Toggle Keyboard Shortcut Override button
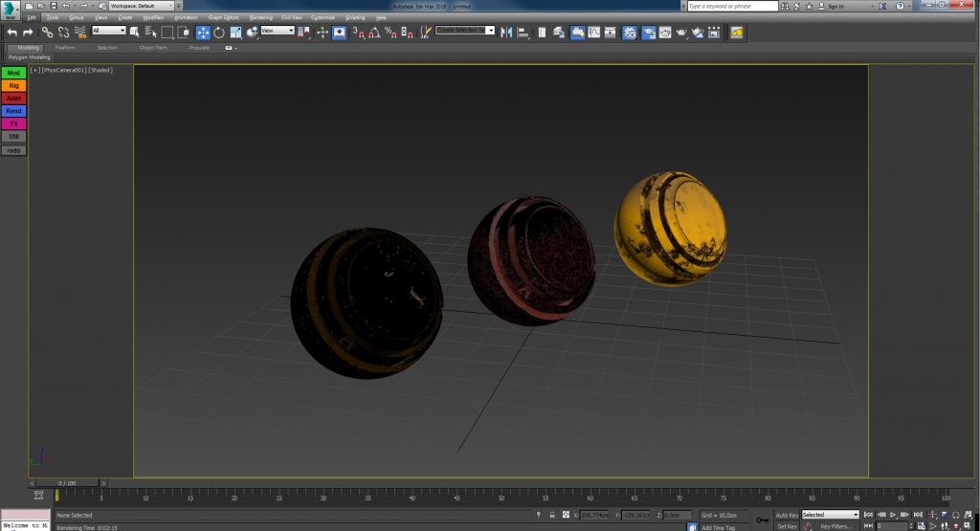The width and height of the screenshot is (980, 531). (340, 33)
